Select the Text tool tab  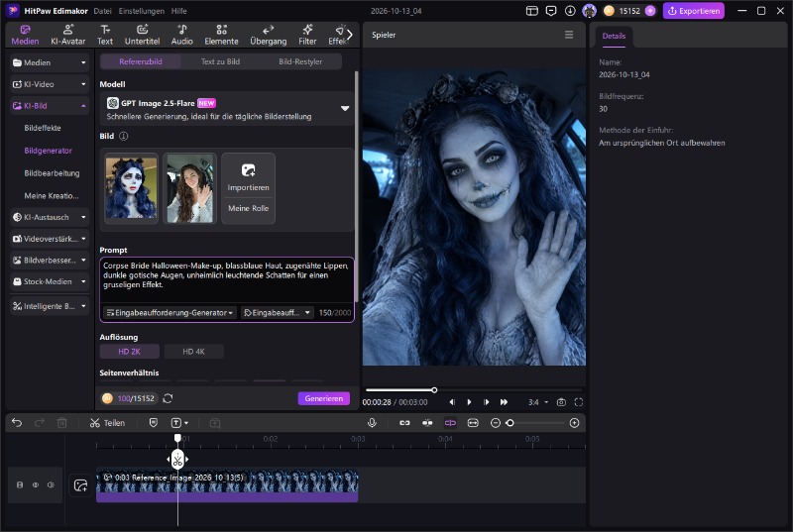[105, 35]
